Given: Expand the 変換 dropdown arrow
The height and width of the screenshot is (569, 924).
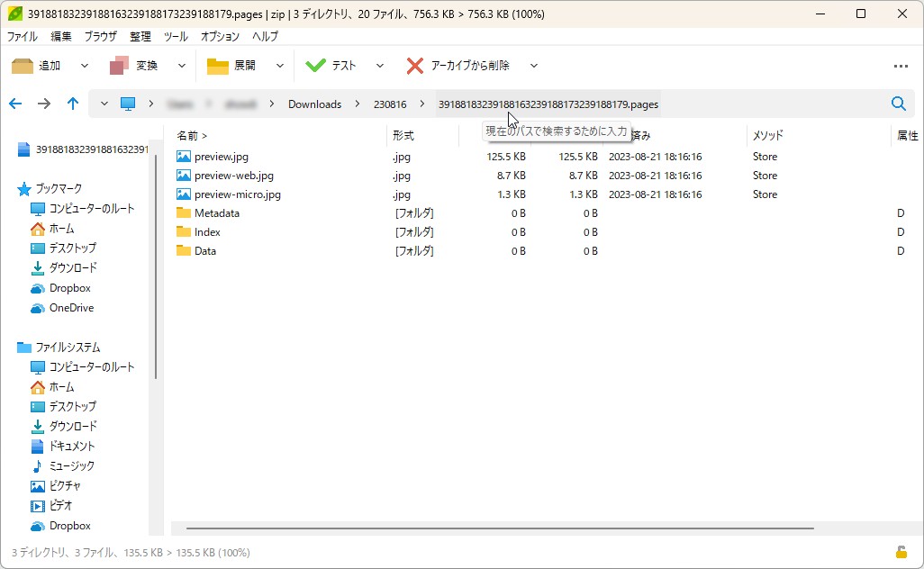Looking at the screenshot, I should point(182,66).
